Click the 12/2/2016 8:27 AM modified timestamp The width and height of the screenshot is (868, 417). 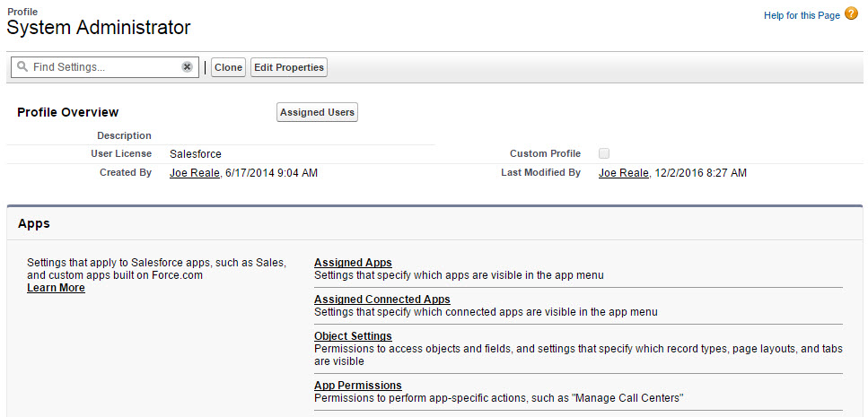tap(700, 173)
